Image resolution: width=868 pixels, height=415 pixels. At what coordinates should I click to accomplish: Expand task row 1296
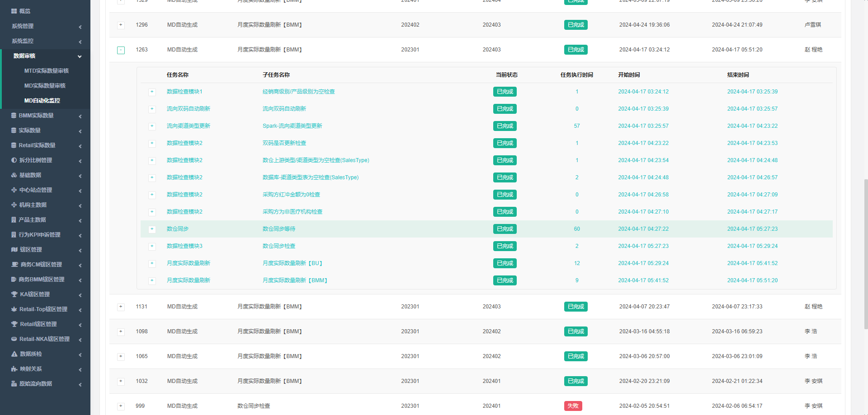click(121, 25)
